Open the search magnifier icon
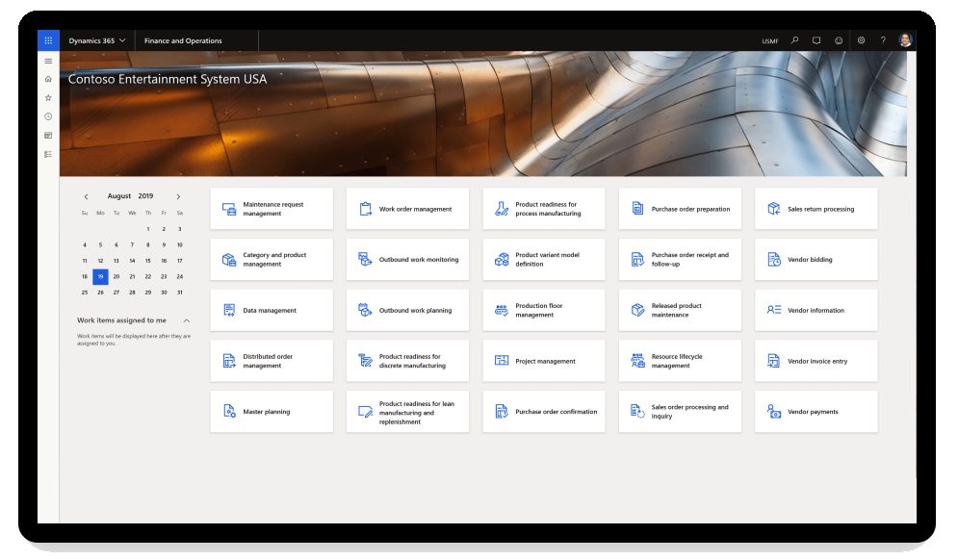The height and width of the screenshot is (560, 958). coord(795,40)
